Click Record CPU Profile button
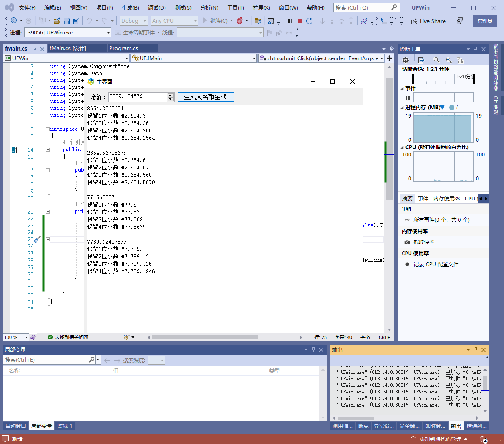The width and height of the screenshot is (504, 444). click(436, 264)
